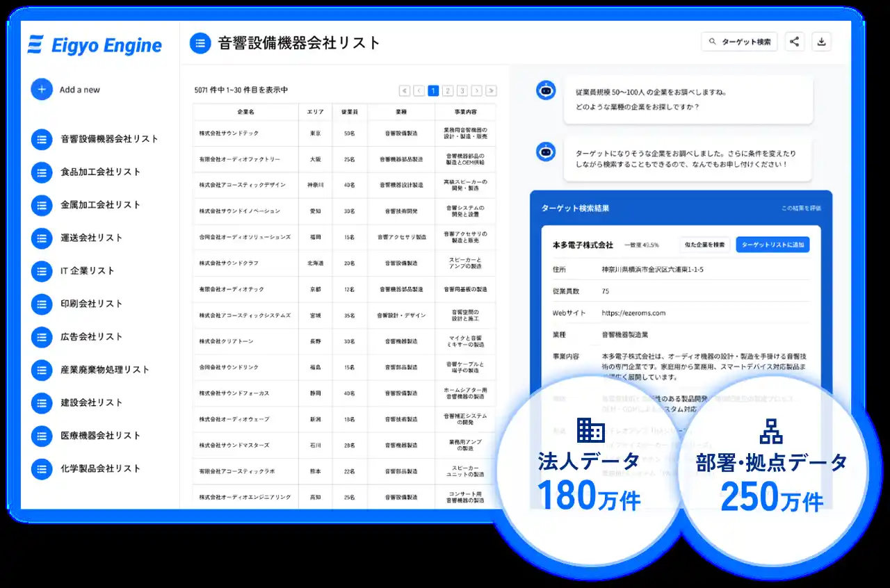890x588 pixels.
Task: Click the list icon beside 建設会社リスト
Action: tap(42, 402)
